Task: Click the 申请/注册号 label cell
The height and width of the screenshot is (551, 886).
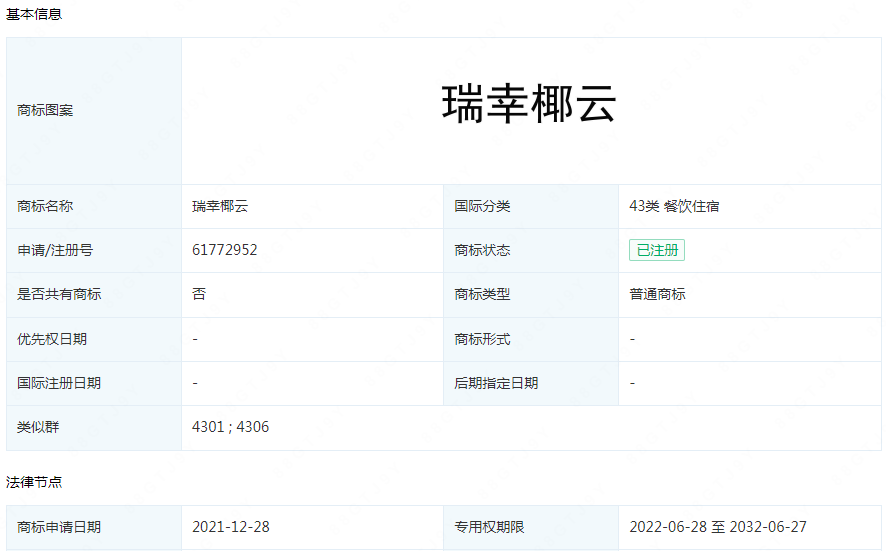Action: (x=94, y=250)
